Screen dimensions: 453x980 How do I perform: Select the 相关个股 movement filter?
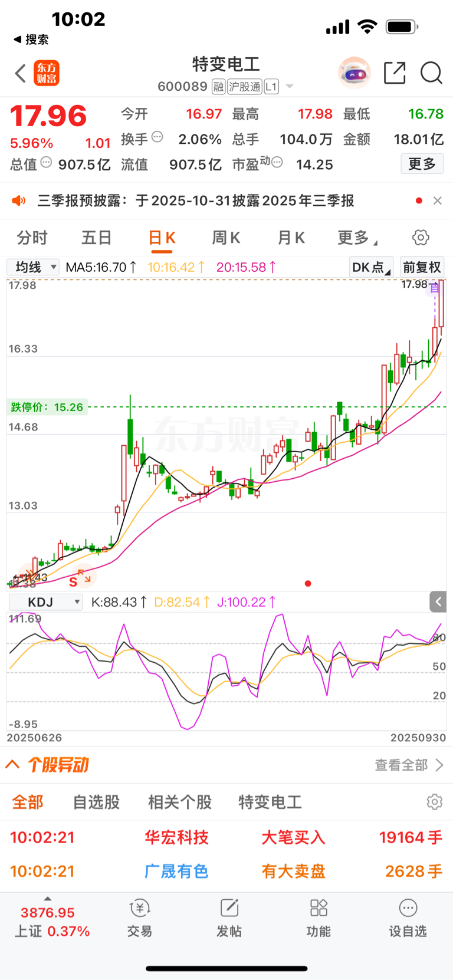180,802
